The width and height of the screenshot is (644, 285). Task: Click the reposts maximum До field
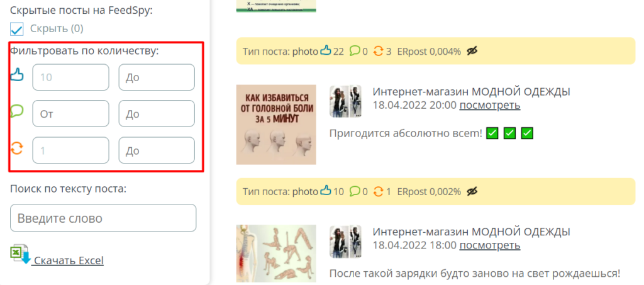(157, 150)
